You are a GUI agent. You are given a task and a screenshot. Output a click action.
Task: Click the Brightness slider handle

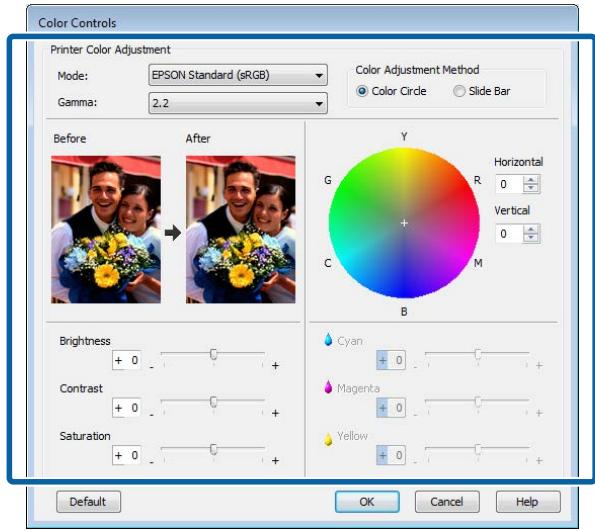214,354
